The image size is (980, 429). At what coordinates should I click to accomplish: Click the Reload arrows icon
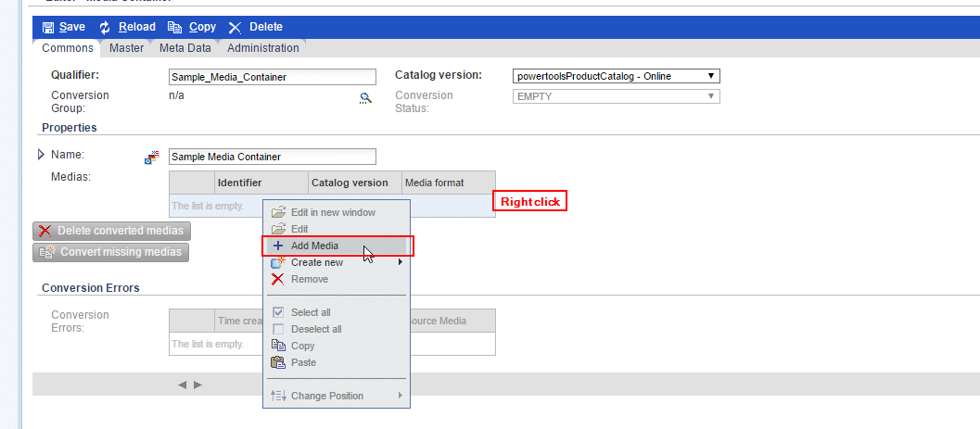[x=105, y=28]
